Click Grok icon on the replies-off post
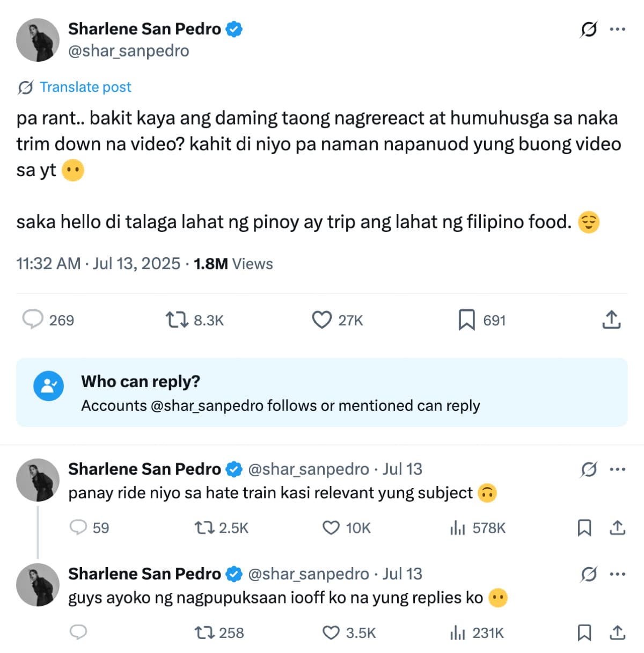This screenshot has height=653, width=644. [x=589, y=575]
